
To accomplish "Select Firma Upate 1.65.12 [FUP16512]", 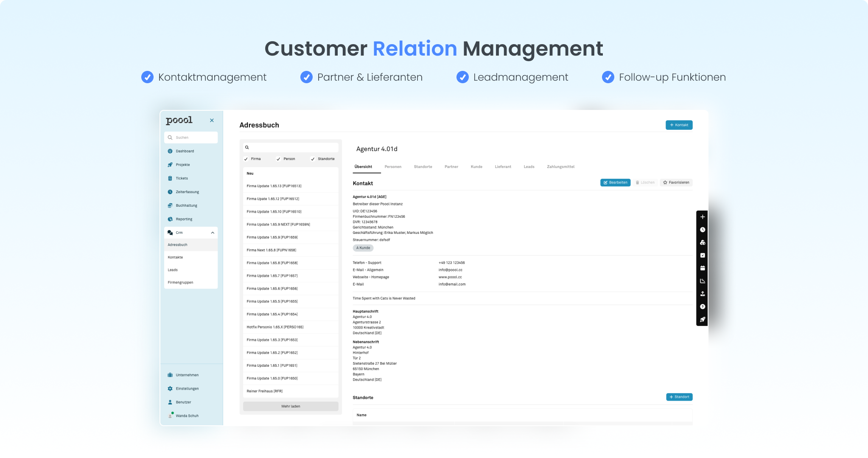I will click(x=291, y=199).
